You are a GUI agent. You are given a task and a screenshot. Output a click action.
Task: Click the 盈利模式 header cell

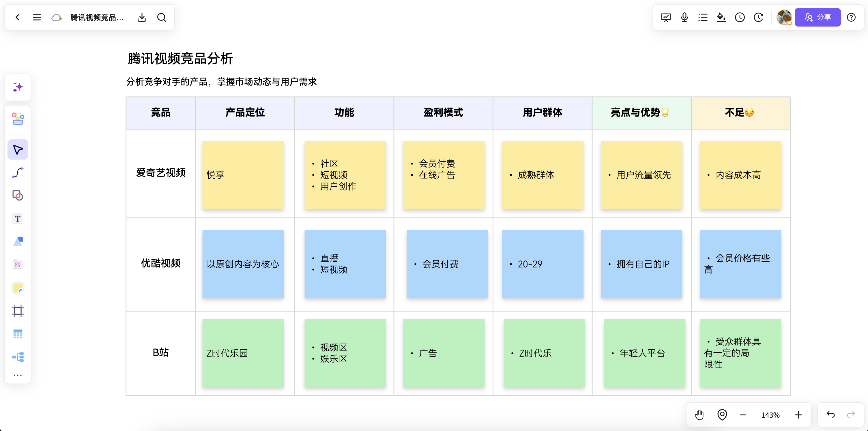coord(443,113)
